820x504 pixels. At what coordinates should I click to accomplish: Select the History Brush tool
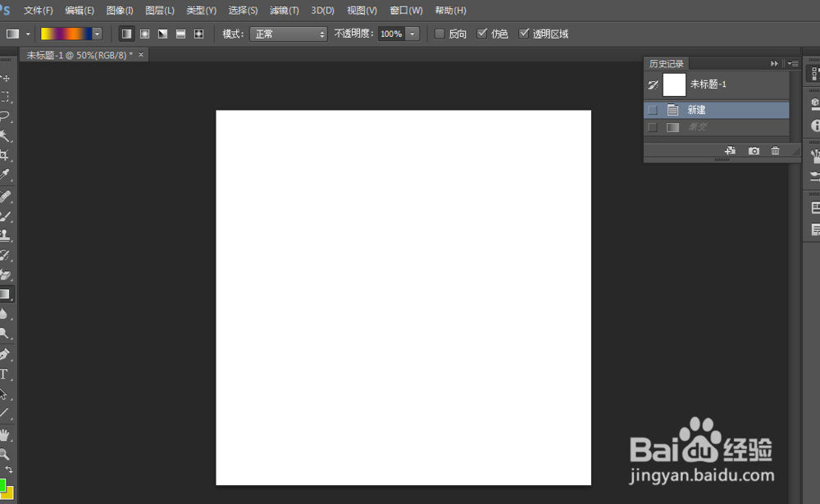[5, 255]
